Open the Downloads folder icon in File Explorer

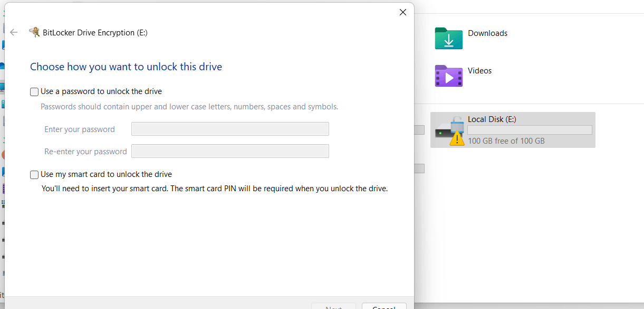coord(449,38)
